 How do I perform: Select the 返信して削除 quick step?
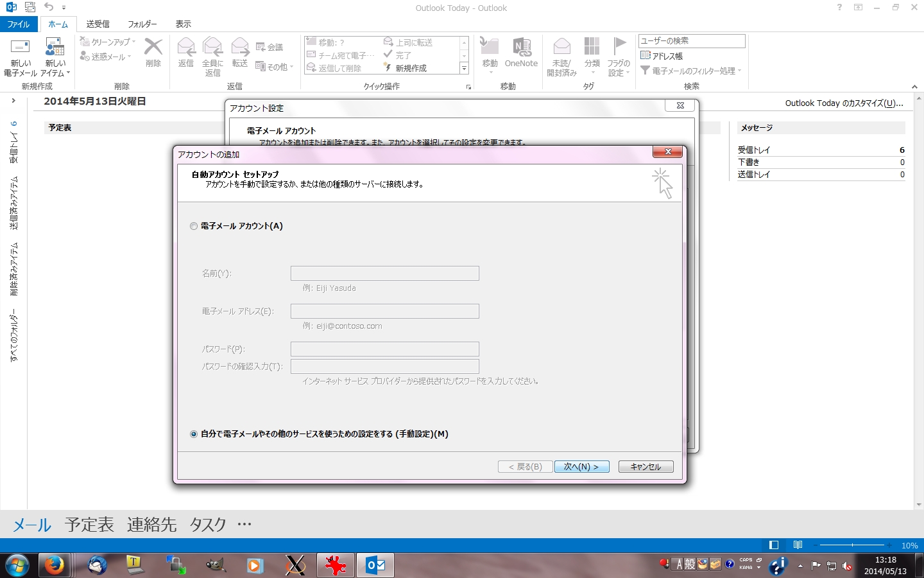[334, 68]
